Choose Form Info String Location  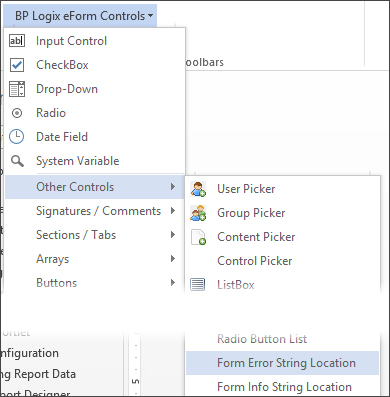(x=282, y=387)
